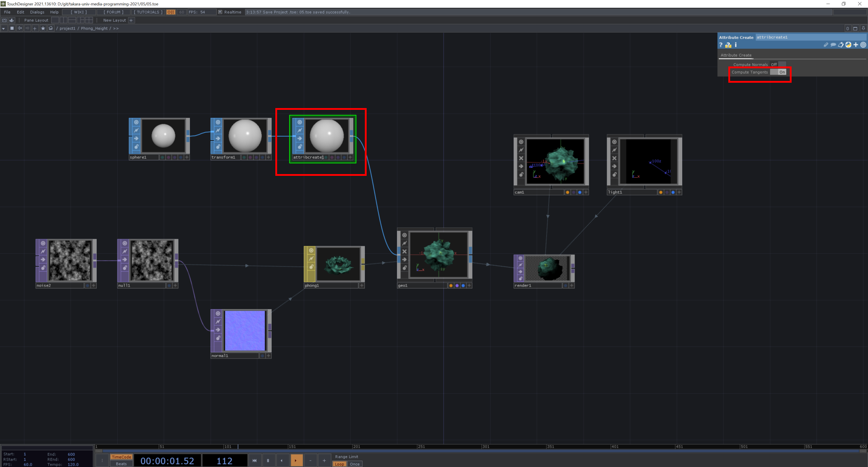868x467 pixels.
Task: Open the Dialogs menu
Action: coord(37,12)
